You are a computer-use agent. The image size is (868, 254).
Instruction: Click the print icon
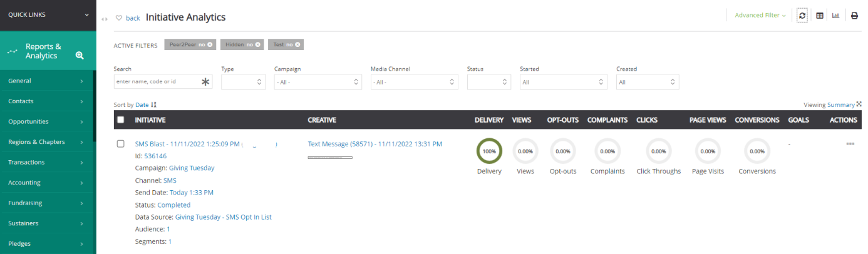tap(854, 16)
